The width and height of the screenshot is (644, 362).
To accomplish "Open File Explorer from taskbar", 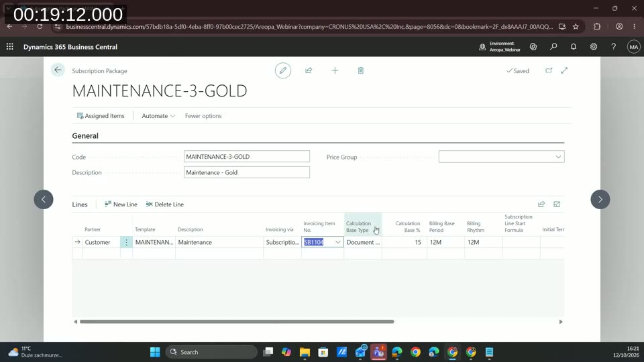I will (305, 352).
